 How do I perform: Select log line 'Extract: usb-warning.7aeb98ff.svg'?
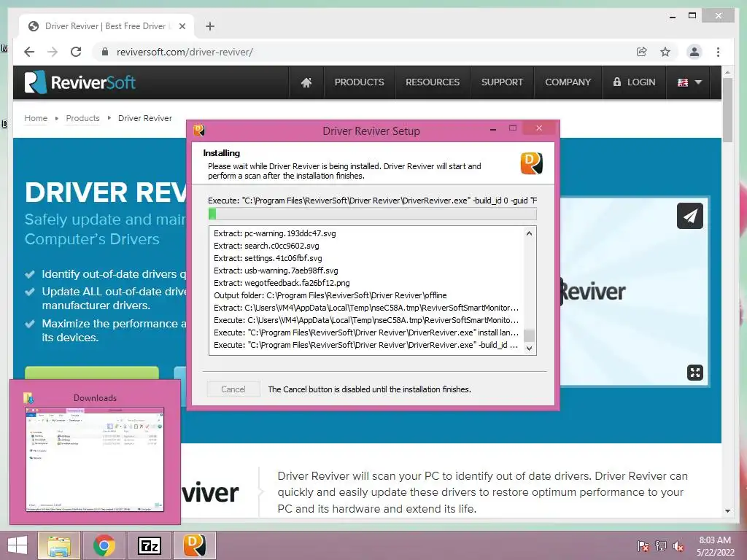276,271
